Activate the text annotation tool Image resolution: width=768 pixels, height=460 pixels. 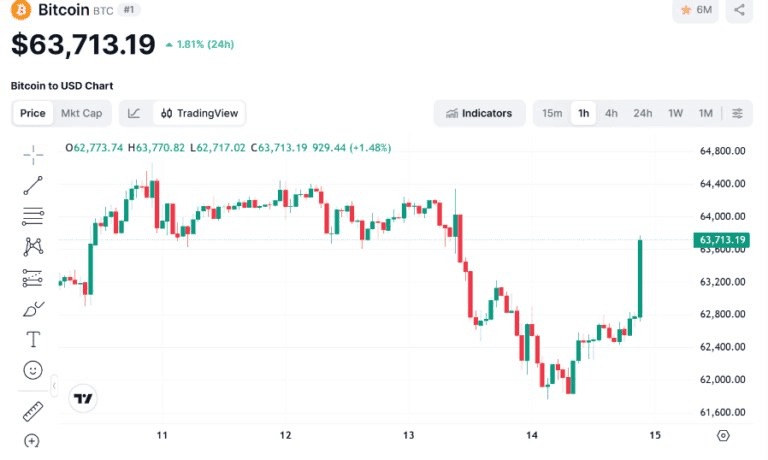(33, 339)
